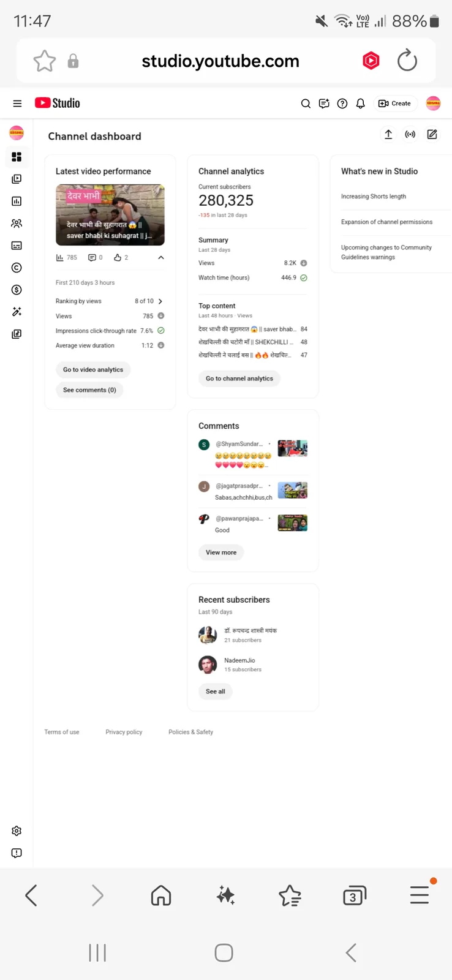Open the Community sidebar icon
Image resolution: width=452 pixels, height=980 pixels.
coord(17,224)
